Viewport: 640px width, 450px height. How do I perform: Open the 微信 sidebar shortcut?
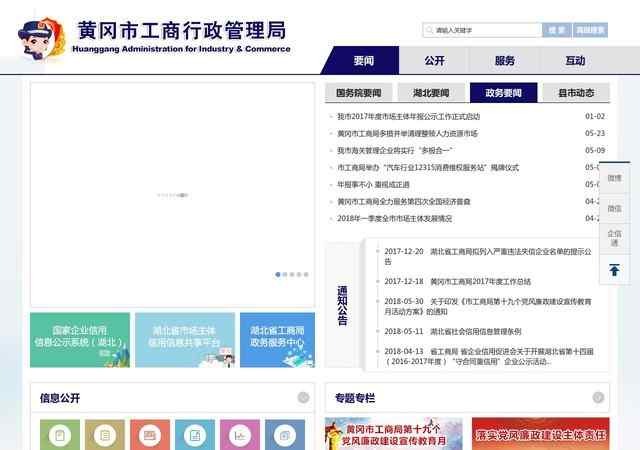coord(614,208)
